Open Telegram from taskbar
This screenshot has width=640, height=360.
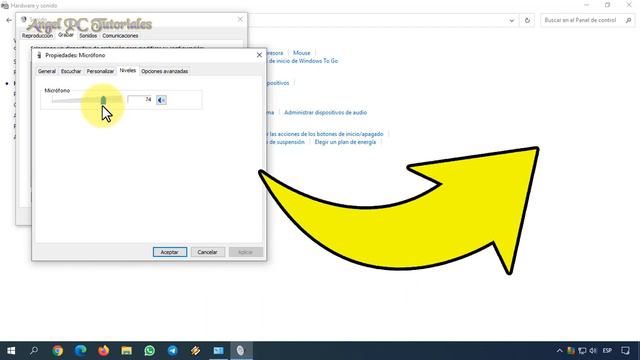[x=172, y=351]
